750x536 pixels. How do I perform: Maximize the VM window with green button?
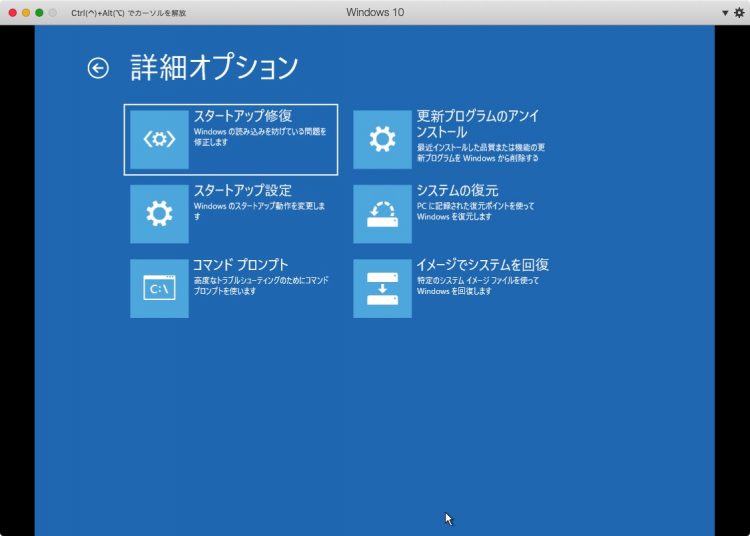tap(39, 13)
